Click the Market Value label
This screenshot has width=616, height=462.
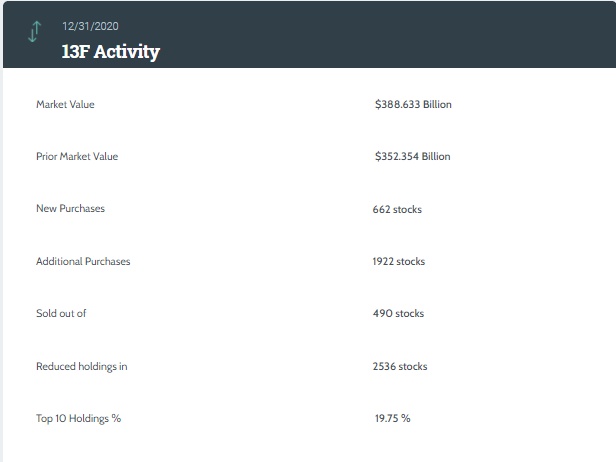(x=65, y=104)
